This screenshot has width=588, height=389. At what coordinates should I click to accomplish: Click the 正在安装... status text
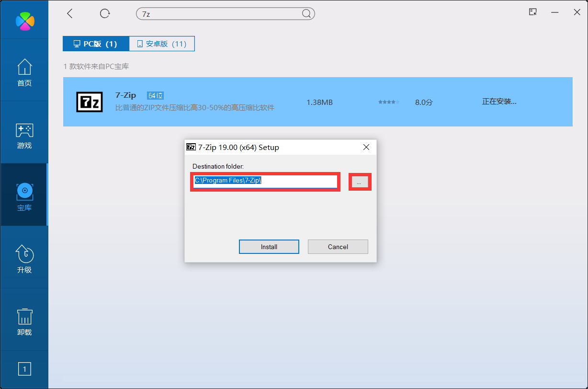[499, 102]
